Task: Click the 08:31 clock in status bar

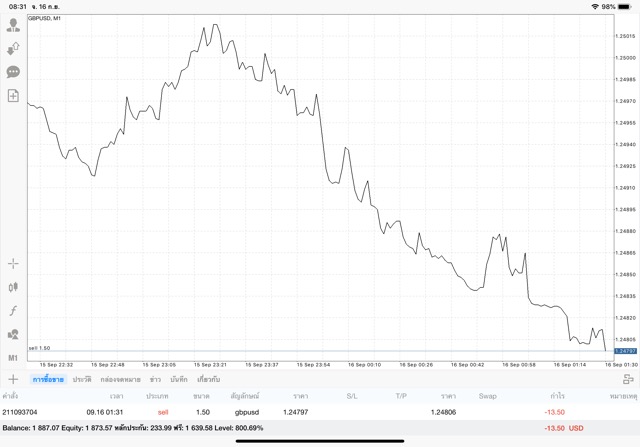Action: tap(18, 7)
